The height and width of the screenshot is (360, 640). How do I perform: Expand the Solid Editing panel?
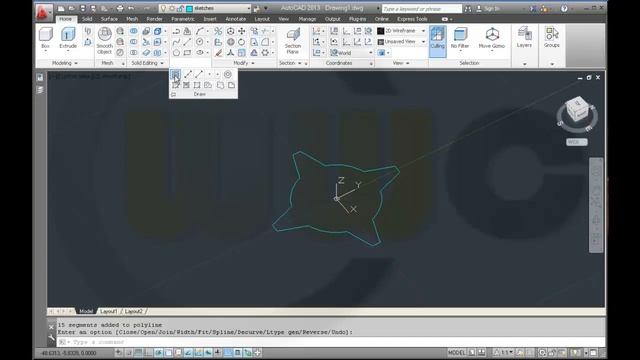[147, 63]
